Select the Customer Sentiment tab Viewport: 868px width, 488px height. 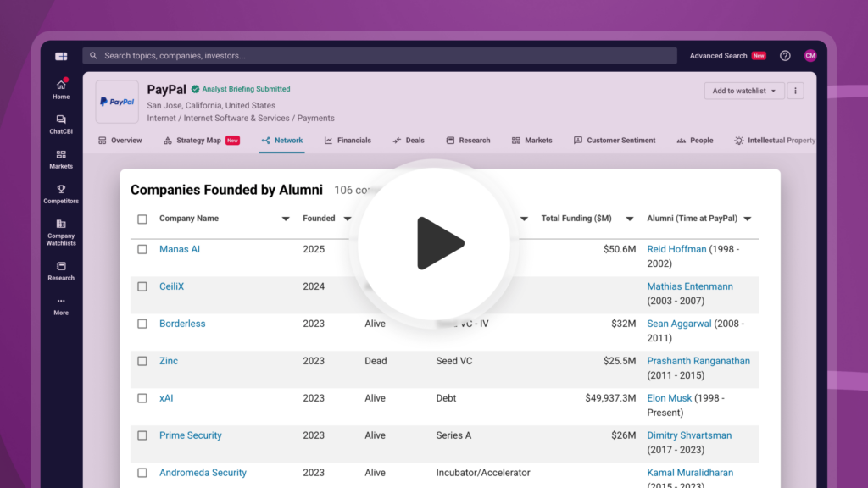[615, 141]
